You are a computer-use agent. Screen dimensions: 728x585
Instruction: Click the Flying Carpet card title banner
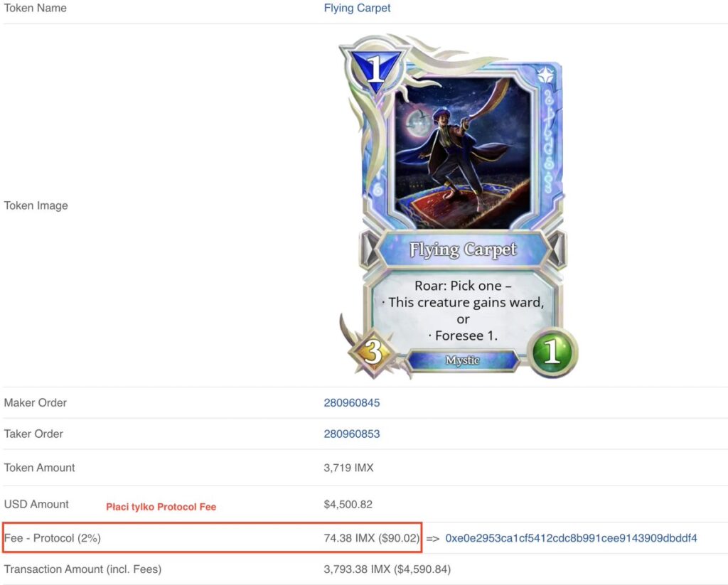462,249
